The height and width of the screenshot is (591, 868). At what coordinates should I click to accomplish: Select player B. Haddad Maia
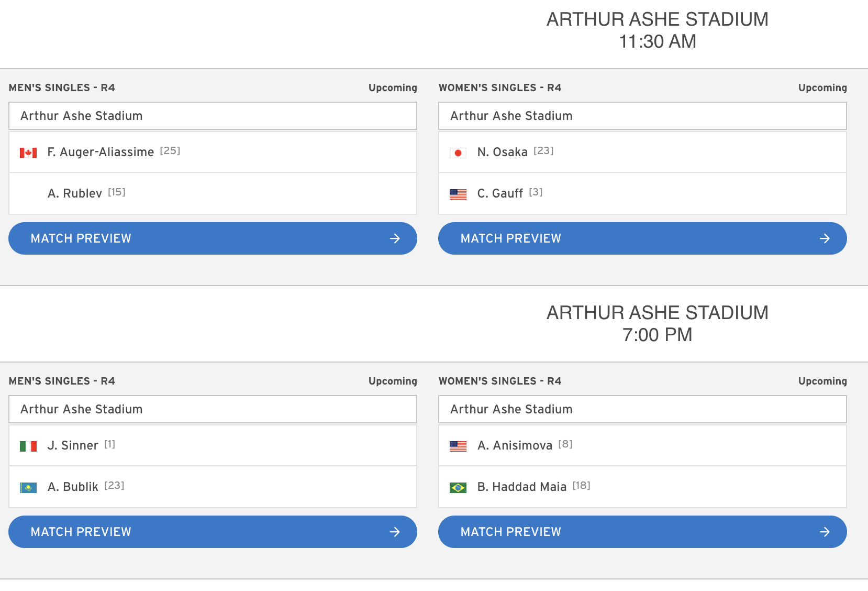(522, 487)
